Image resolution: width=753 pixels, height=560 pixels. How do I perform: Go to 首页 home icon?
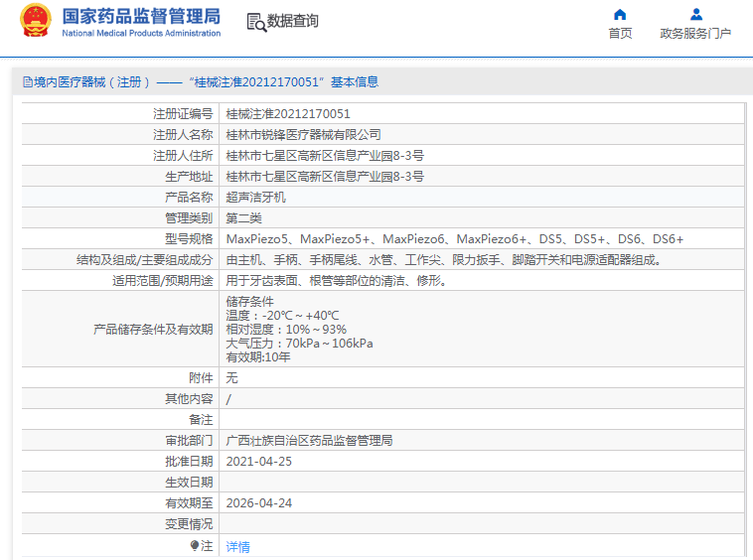(x=620, y=14)
